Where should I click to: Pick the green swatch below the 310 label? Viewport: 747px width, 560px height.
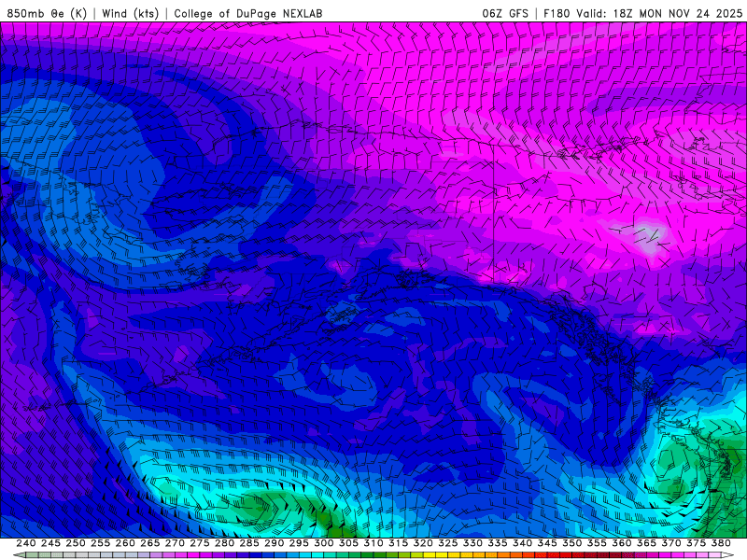point(380,555)
